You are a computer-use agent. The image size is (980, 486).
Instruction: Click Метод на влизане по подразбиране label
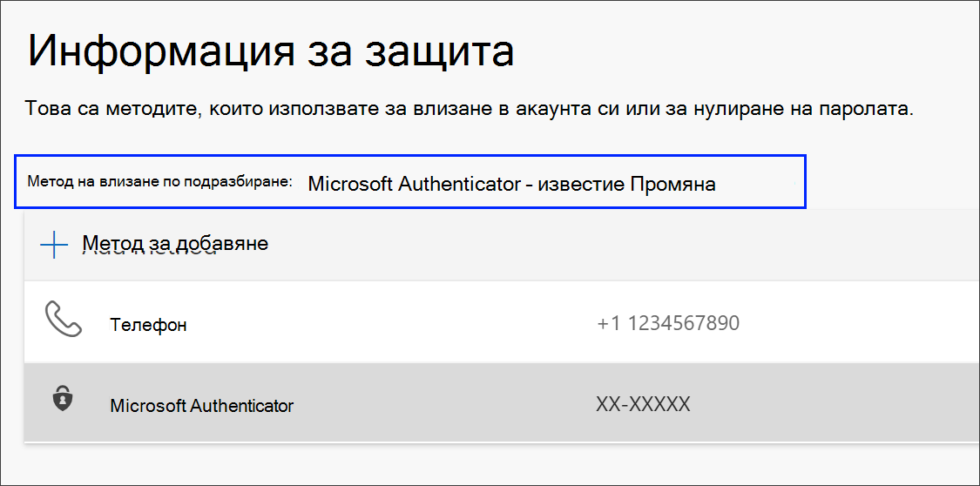[160, 182]
